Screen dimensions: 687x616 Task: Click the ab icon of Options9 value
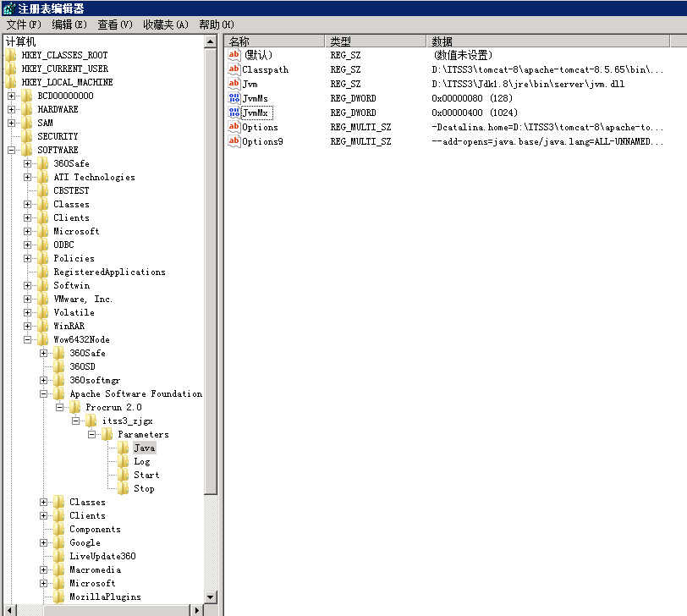[x=234, y=141]
